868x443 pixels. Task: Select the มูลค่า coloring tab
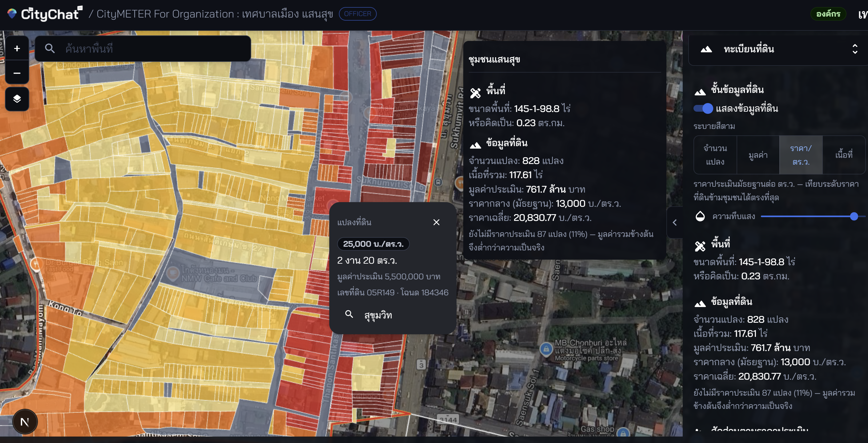tap(758, 155)
